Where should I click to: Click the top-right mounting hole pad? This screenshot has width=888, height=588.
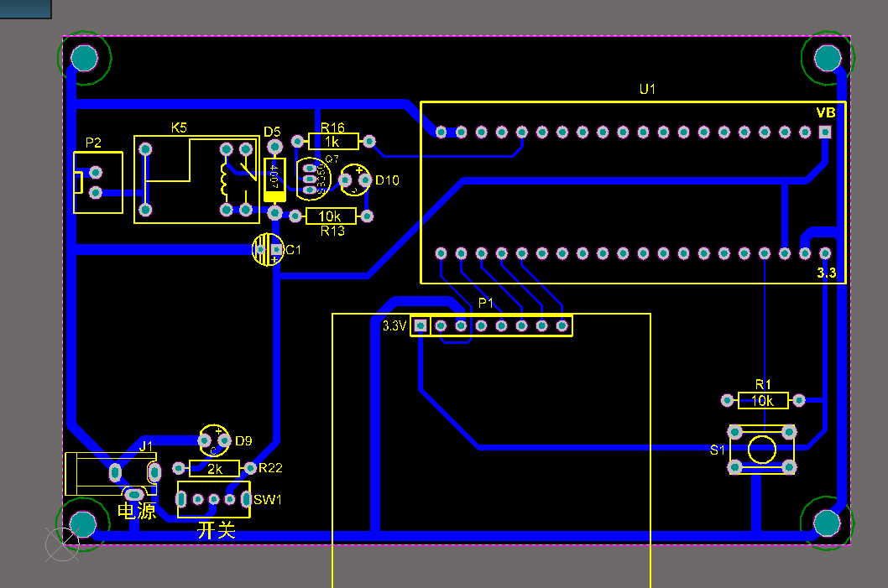pos(828,58)
